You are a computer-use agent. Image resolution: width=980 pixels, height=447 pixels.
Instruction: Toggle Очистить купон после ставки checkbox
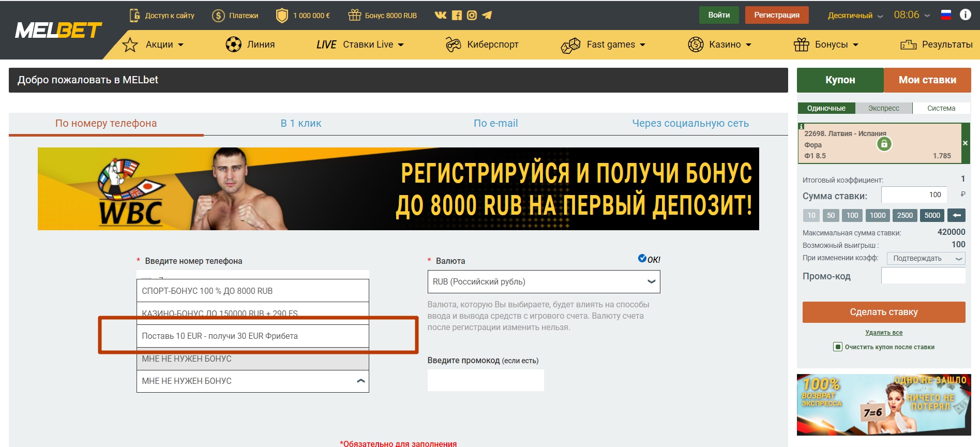(x=838, y=347)
